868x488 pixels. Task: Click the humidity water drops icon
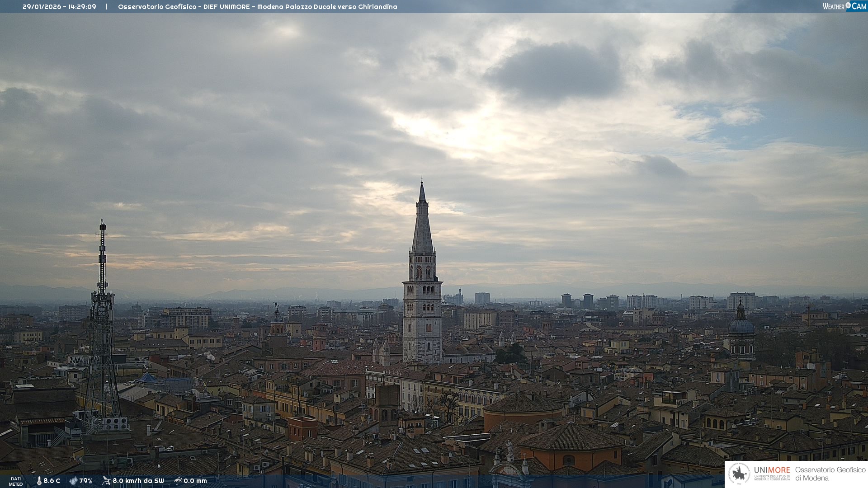(x=73, y=481)
